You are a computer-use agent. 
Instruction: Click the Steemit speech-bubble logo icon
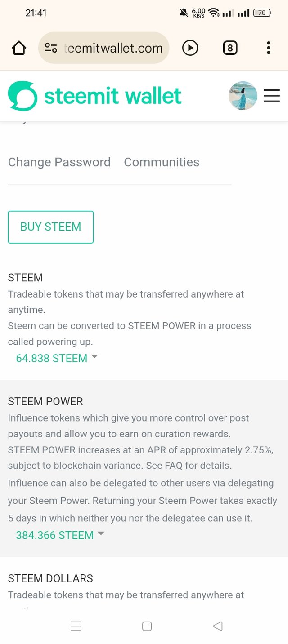click(x=22, y=96)
